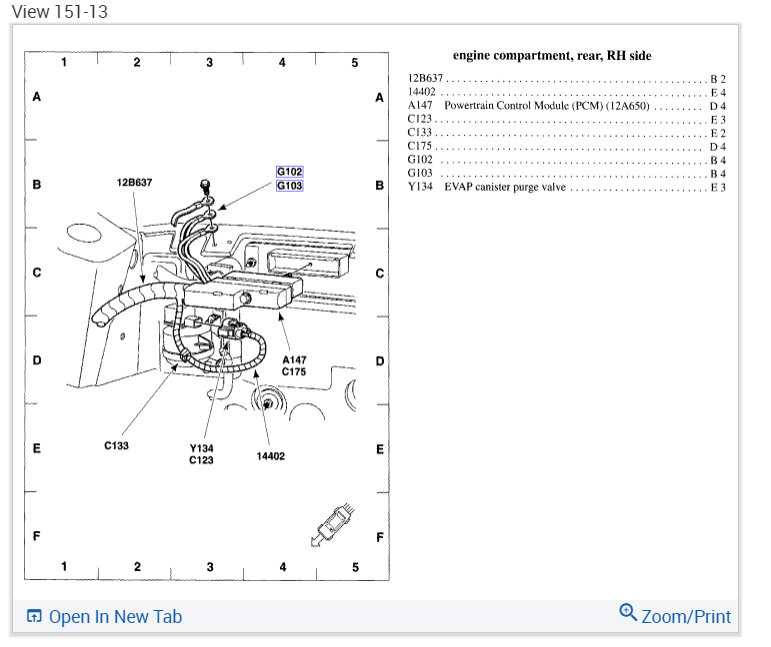Click the 'View 151-13' heading
Screen dimensions: 771x647
(x=59, y=12)
